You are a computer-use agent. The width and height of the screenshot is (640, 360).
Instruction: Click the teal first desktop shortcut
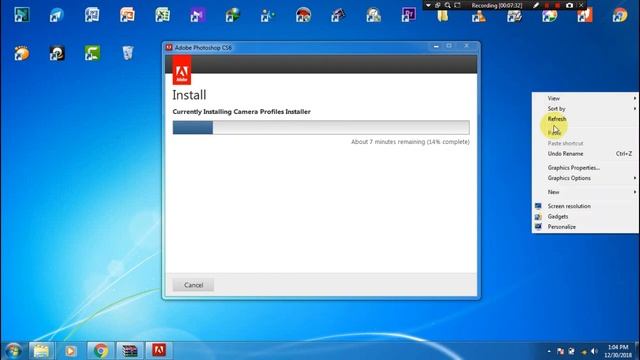pyautogui.click(x=22, y=15)
